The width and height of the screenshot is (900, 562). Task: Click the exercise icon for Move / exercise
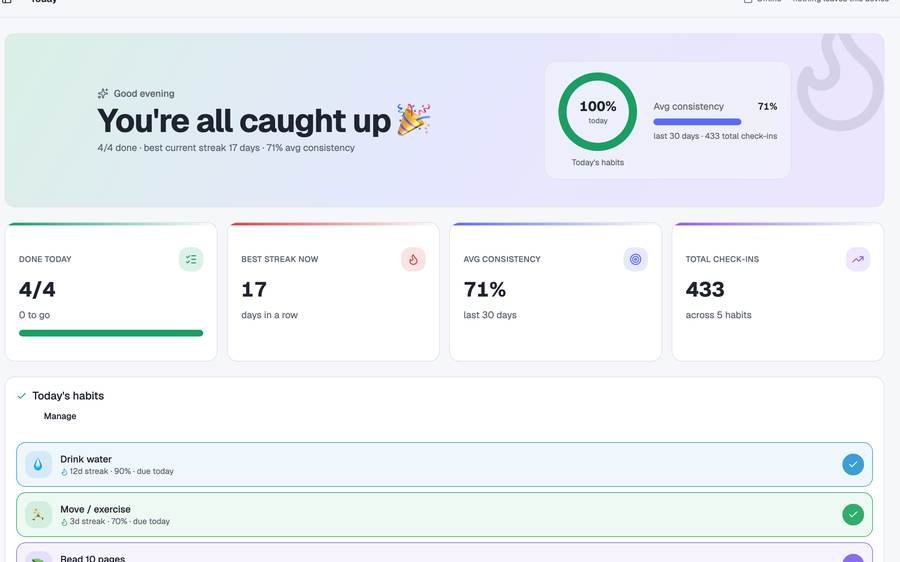tap(38, 514)
